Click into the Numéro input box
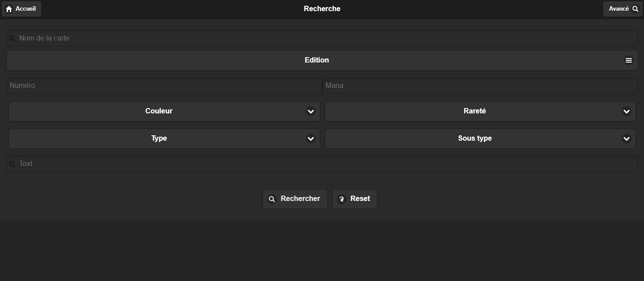 point(164,86)
